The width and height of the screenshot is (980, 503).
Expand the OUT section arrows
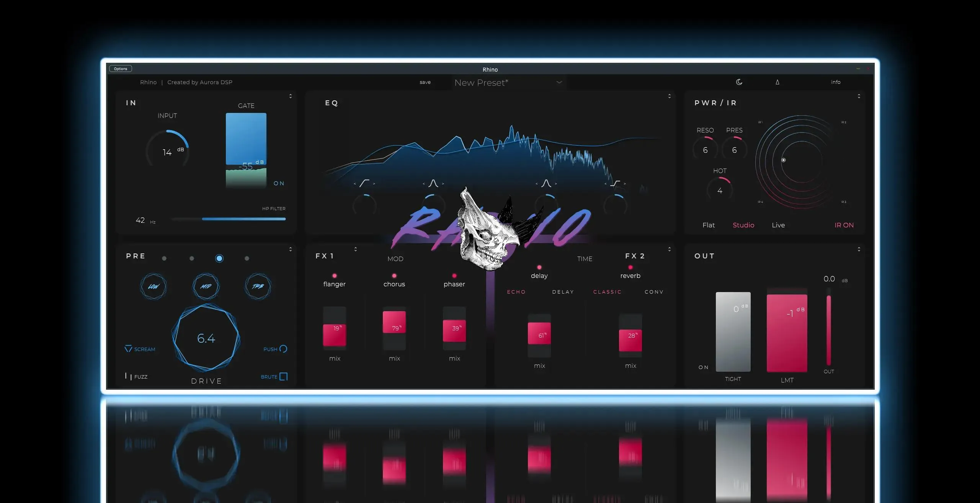pyautogui.click(x=859, y=249)
